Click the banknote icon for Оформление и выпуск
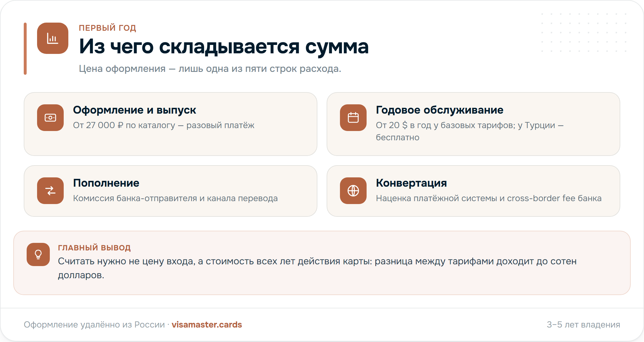The height and width of the screenshot is (342, 644). pyautogui.click(x=50, y=118)
